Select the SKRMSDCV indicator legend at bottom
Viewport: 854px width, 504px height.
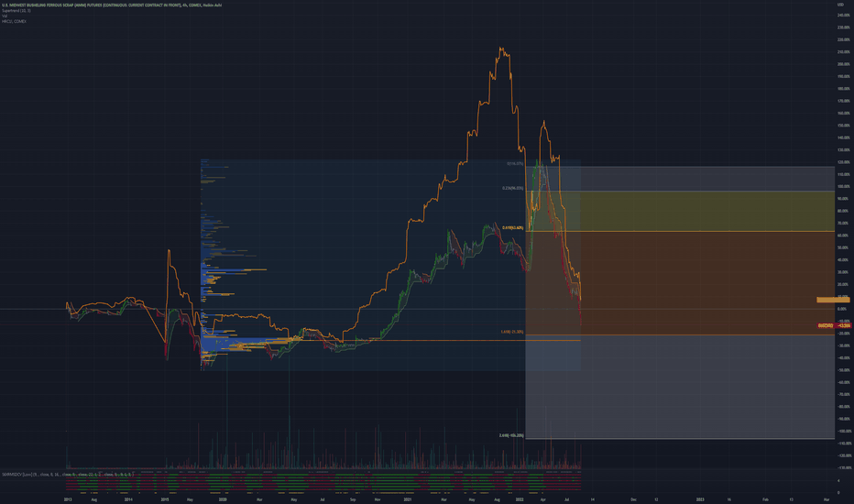[68, 475]
